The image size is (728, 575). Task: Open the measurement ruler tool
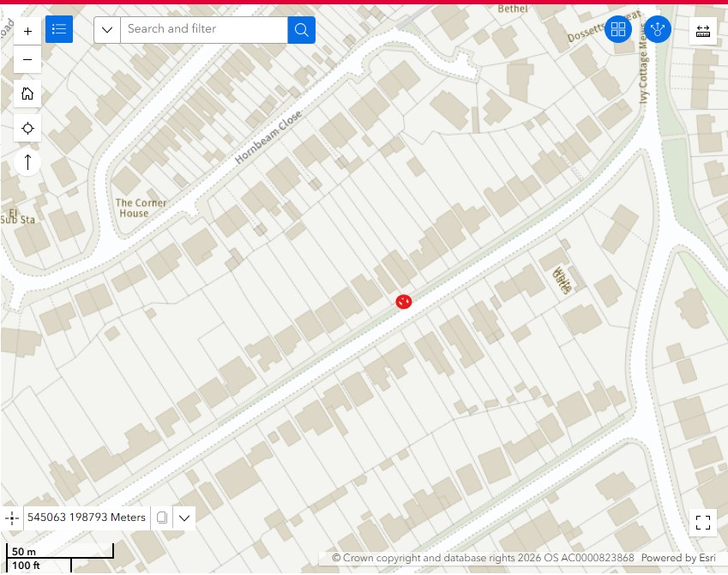pyautogui.click(x=703, y=31)
